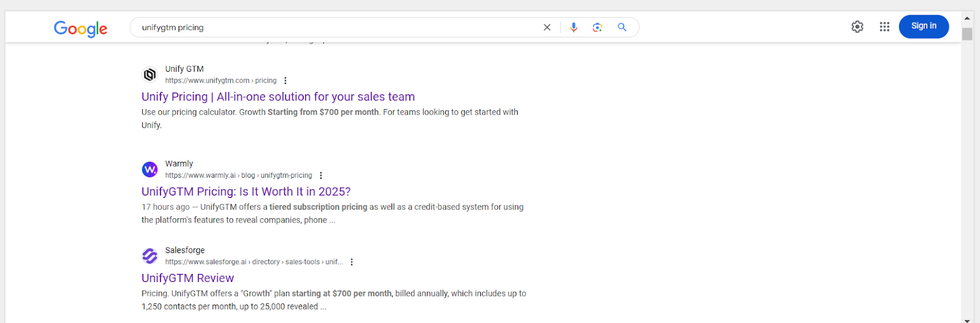Open more options for the Salesforge result
Viewport: 980px width, 323px height.
(x=352, y=262)
